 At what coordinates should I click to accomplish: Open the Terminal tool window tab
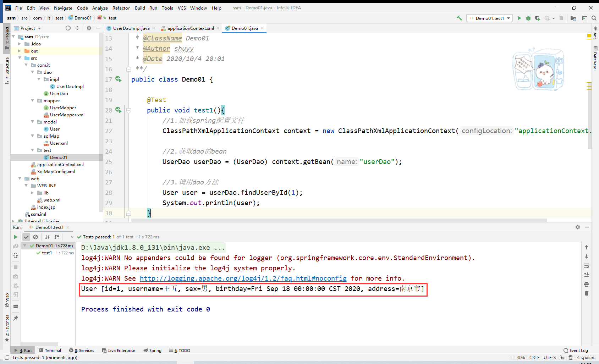[x=50, y=350]
